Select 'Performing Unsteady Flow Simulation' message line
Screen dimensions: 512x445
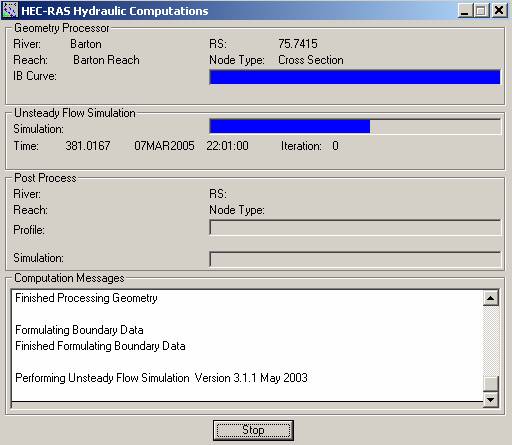[x=161, y=378]
